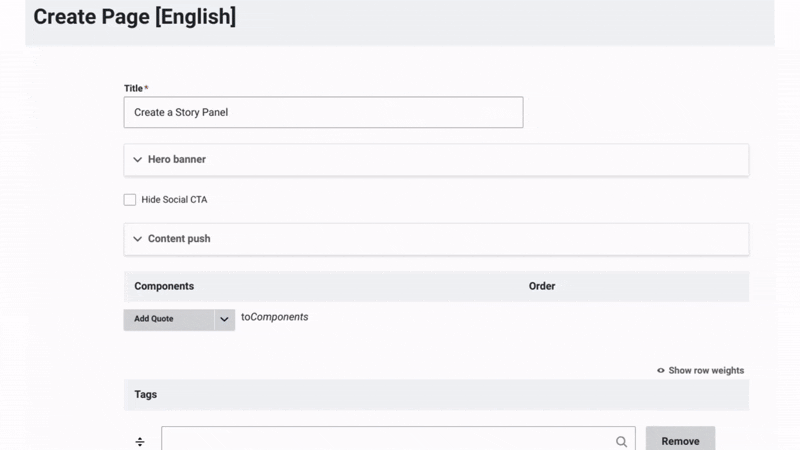Click the drag handle icon beside Tags input
800x450 pixels.
(x=140, y=441)
